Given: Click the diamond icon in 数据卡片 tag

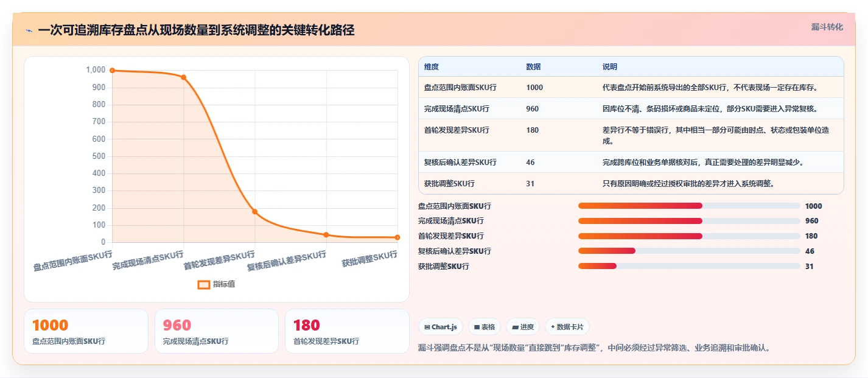Looking at the screenshot, I should [x=553, y=327].
